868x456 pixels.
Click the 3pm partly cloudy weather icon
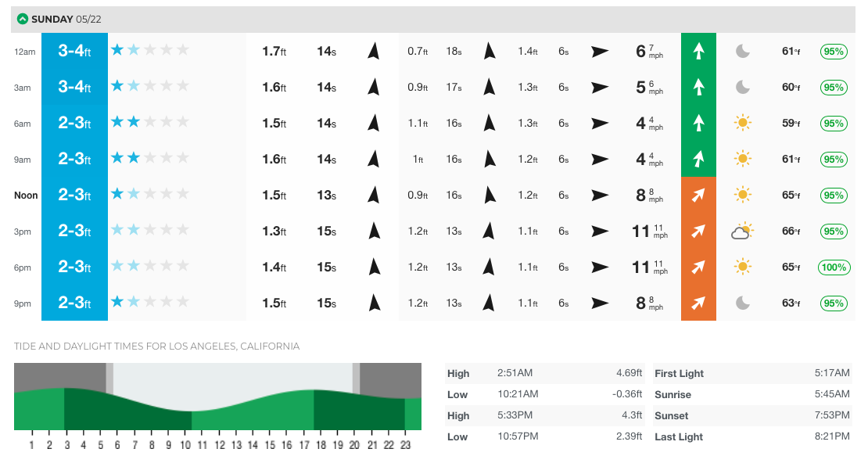(x=742, y=231)
